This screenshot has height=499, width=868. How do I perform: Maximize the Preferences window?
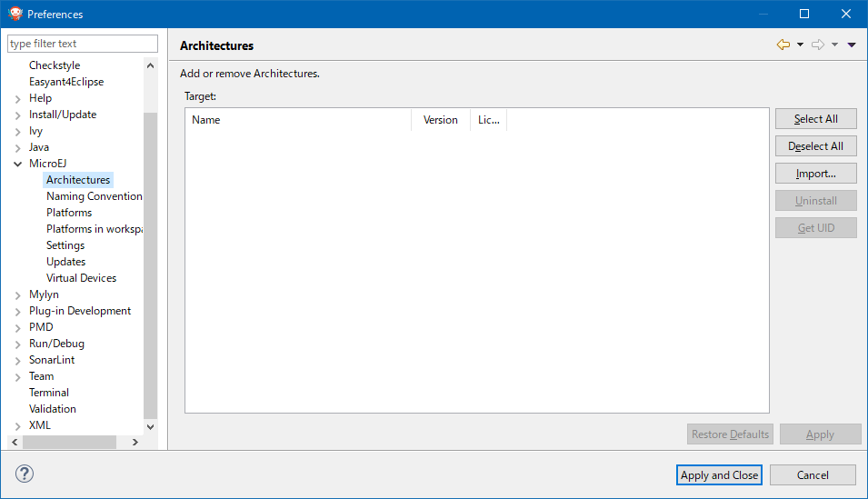click(804, 14)
